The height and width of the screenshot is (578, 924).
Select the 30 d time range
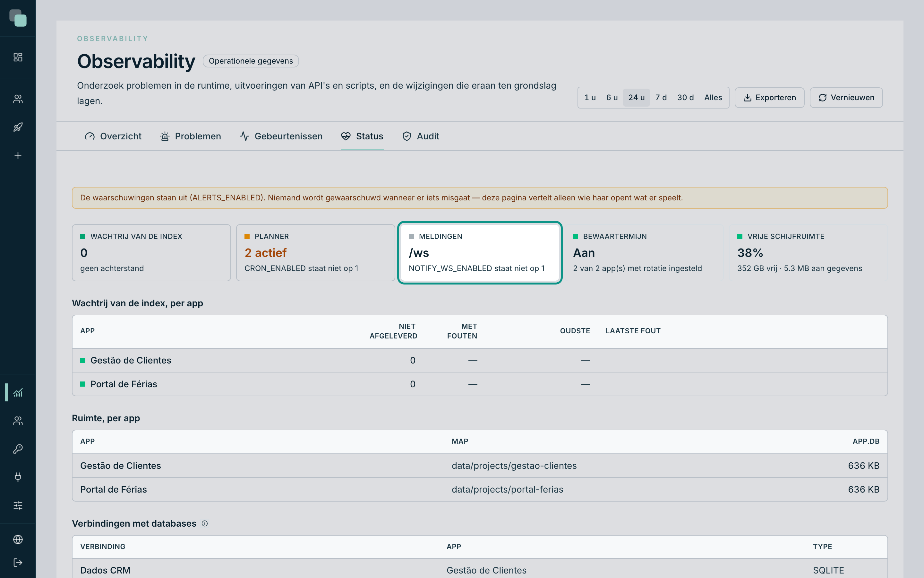pos(685,98)
